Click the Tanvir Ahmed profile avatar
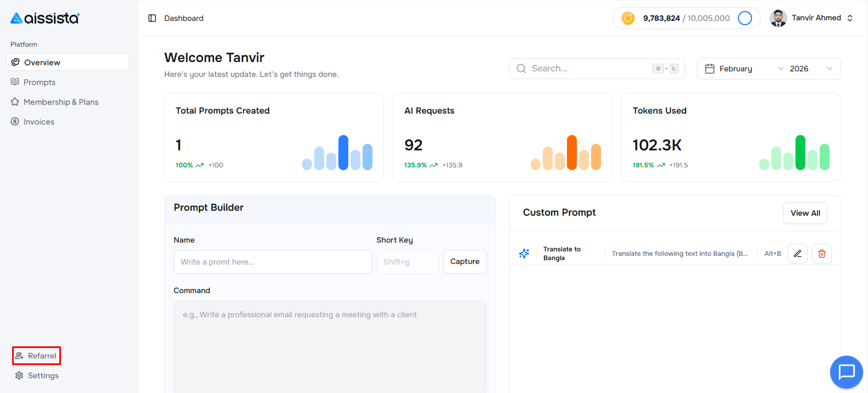This screenshot has height=393, width=868. click(x=778, y=18)
